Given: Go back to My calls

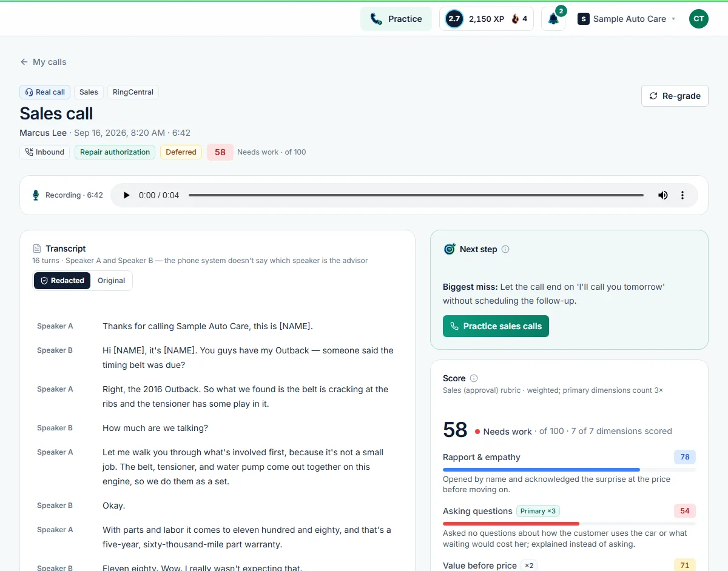Looking at the screenshot, I should click(x=43, y=62).
